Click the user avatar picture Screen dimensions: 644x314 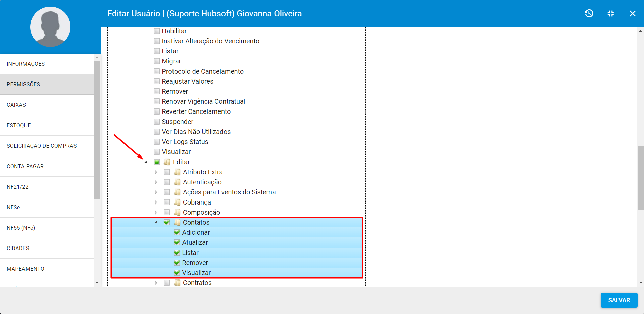(x=50, y=27)
